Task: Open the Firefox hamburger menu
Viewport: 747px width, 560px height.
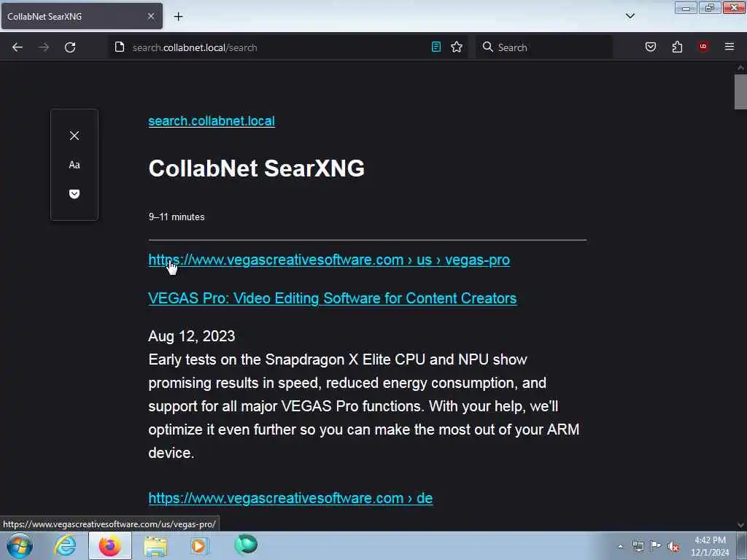Action: pos(729,47)
